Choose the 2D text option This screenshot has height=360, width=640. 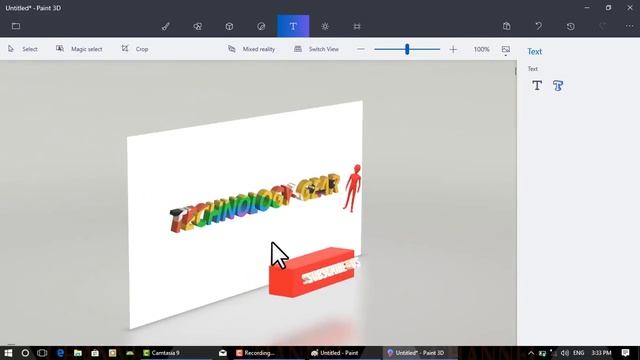click(x=537, y=86)
